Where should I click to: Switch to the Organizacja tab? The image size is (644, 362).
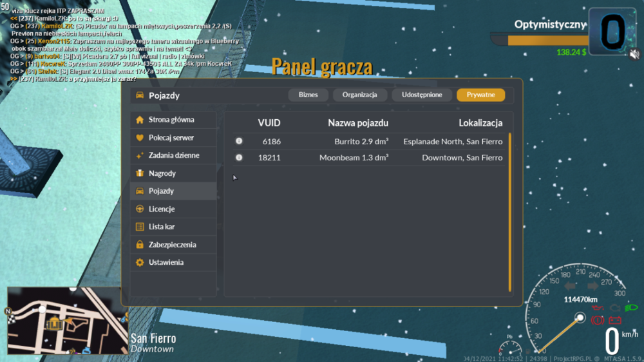tap(360, 95)
